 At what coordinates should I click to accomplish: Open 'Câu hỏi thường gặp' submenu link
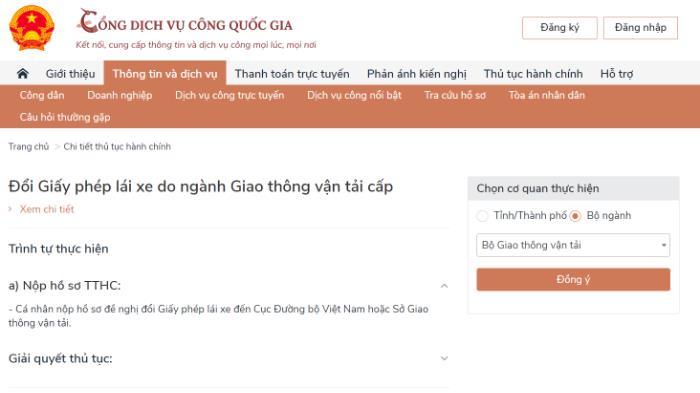click(65, 117)
